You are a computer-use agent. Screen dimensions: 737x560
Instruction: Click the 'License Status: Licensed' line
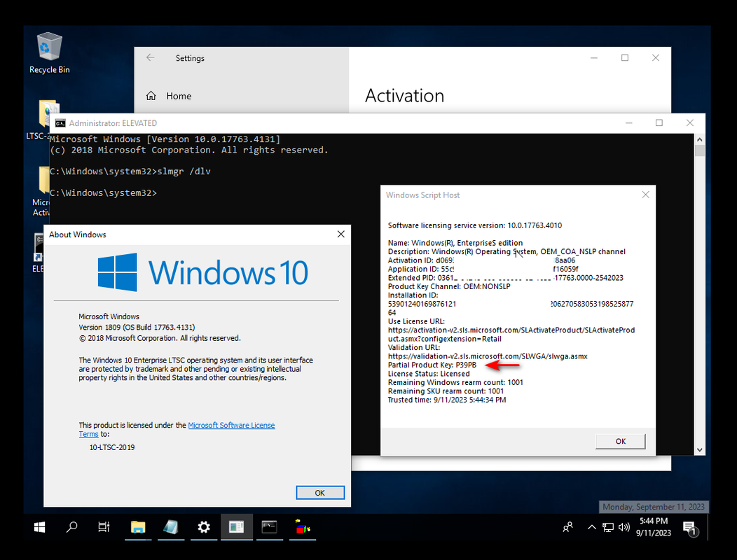pyautogui.click(x=429, y=374)
